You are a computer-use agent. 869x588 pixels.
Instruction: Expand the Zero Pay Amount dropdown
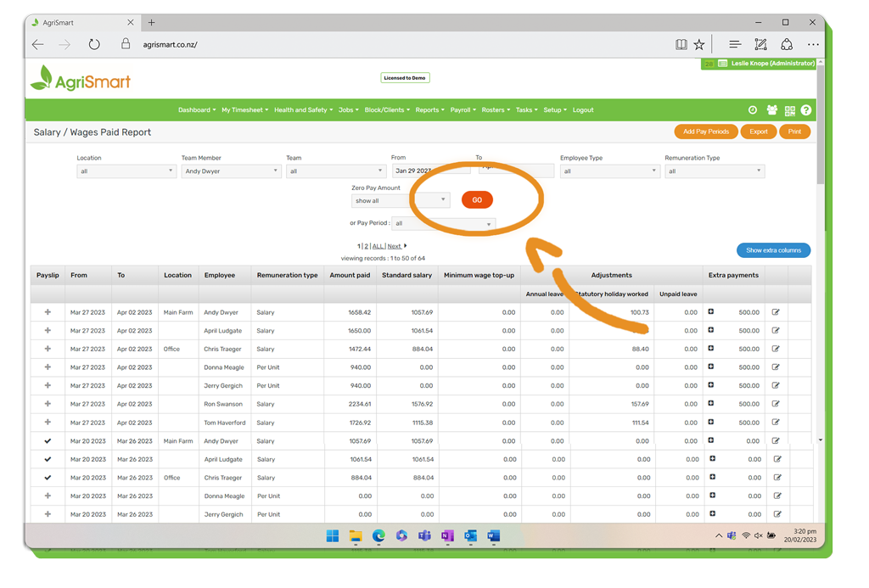400,201
